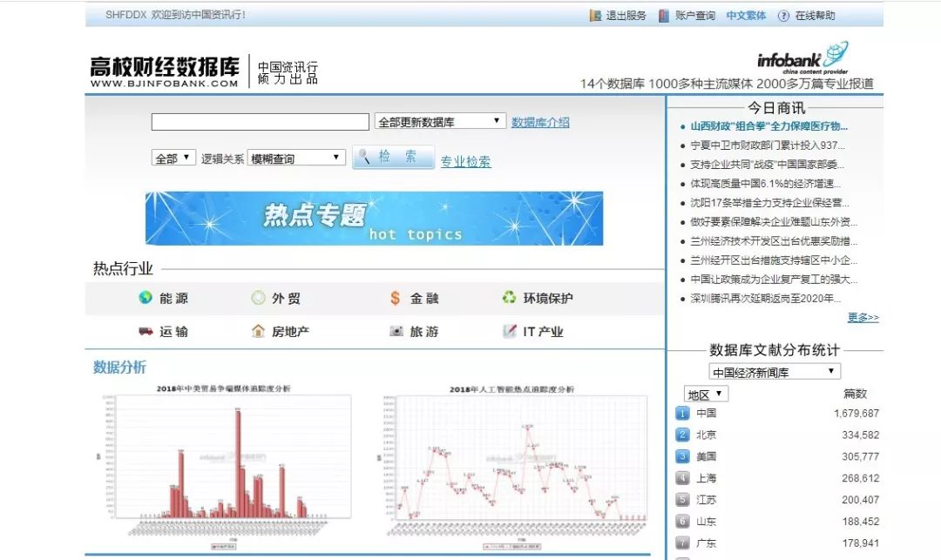The image size is (941, 560).
Task: Click the 检索 search button
Action: pyautogui.click(x=393, y=157)
